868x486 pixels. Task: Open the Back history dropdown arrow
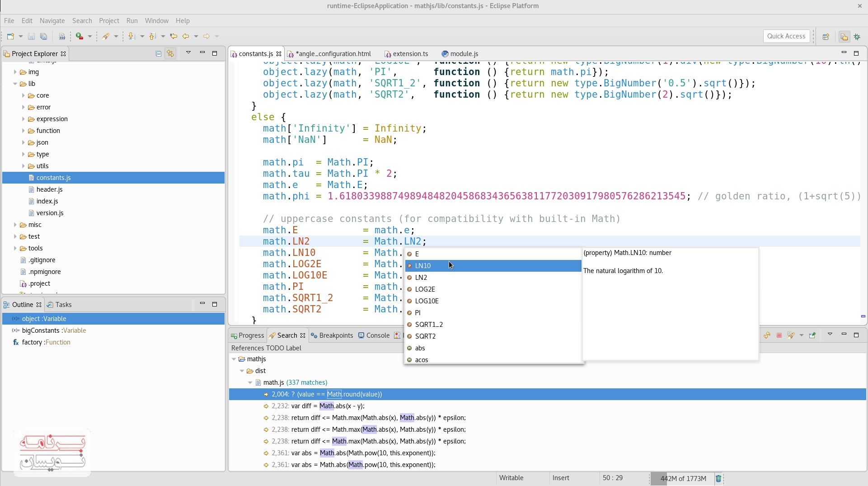pyautogui.click(x=196, y=36)
